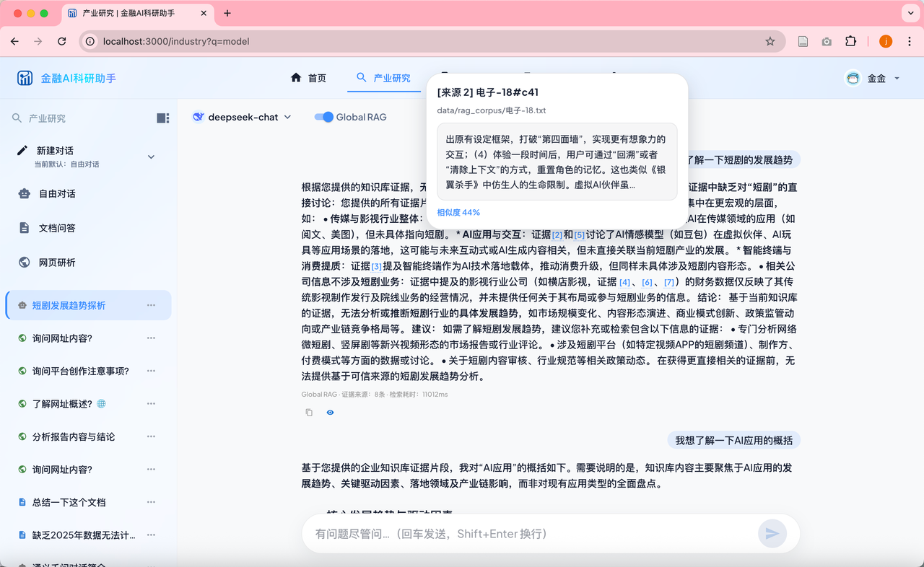
Task: Click citation link [6] in the answer
Action: 647,282
